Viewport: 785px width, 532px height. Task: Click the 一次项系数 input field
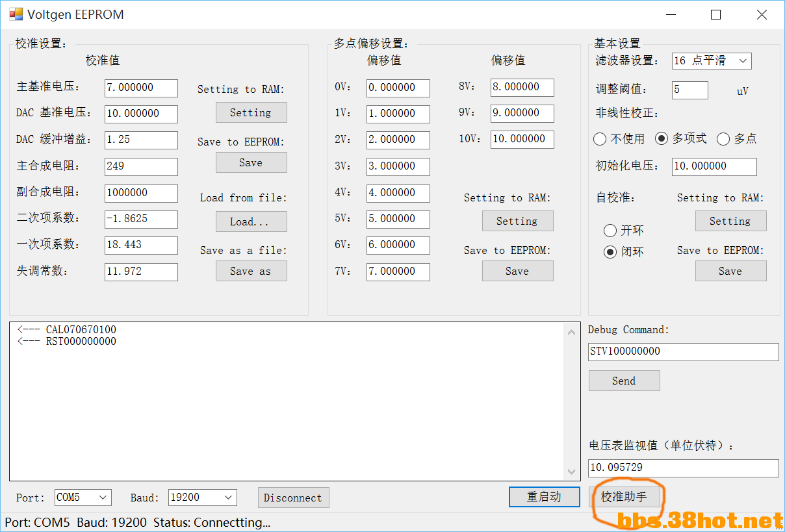141,245
